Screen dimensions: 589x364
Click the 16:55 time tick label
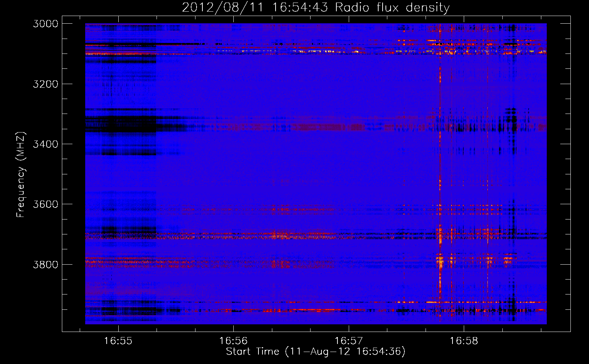pos(118,341)
